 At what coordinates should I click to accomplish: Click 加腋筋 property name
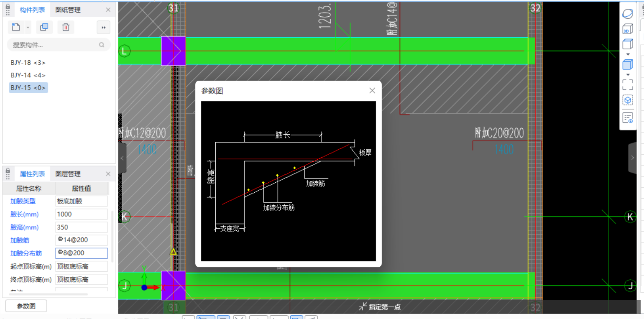coord(20,240)
